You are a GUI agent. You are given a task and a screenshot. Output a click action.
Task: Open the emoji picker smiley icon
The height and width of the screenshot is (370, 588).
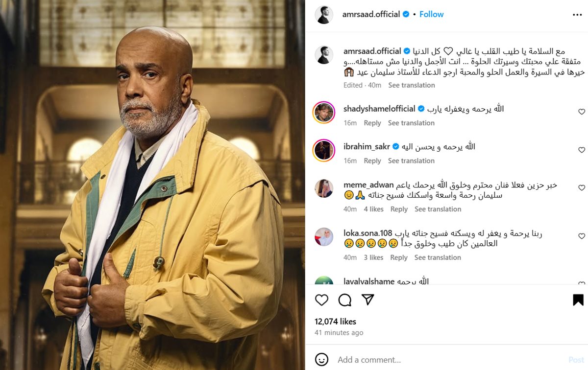click(321, 360)
